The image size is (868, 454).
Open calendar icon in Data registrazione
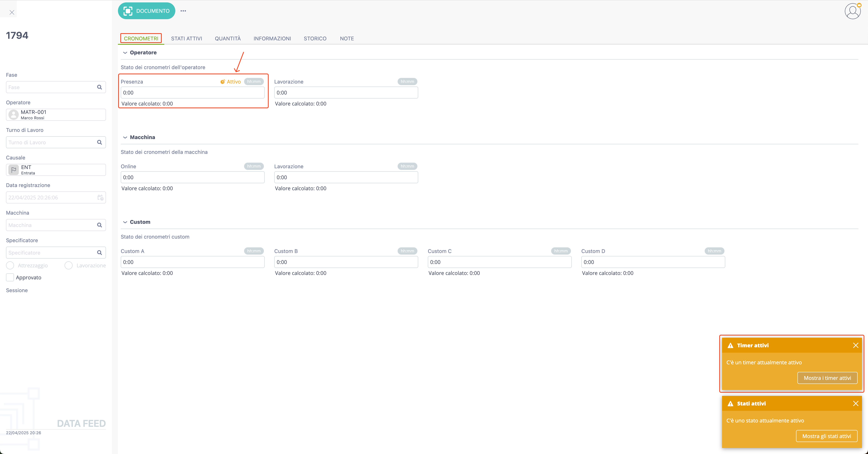100,197
